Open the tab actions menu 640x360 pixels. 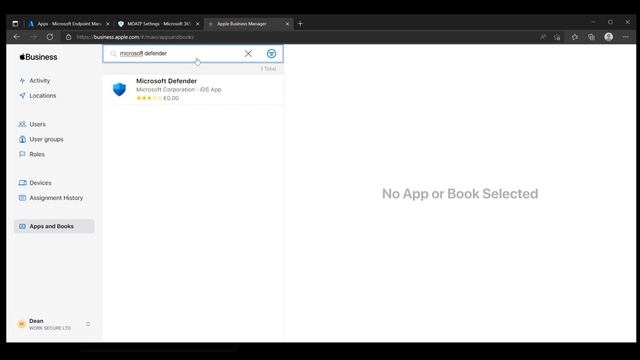click(15, 24)
